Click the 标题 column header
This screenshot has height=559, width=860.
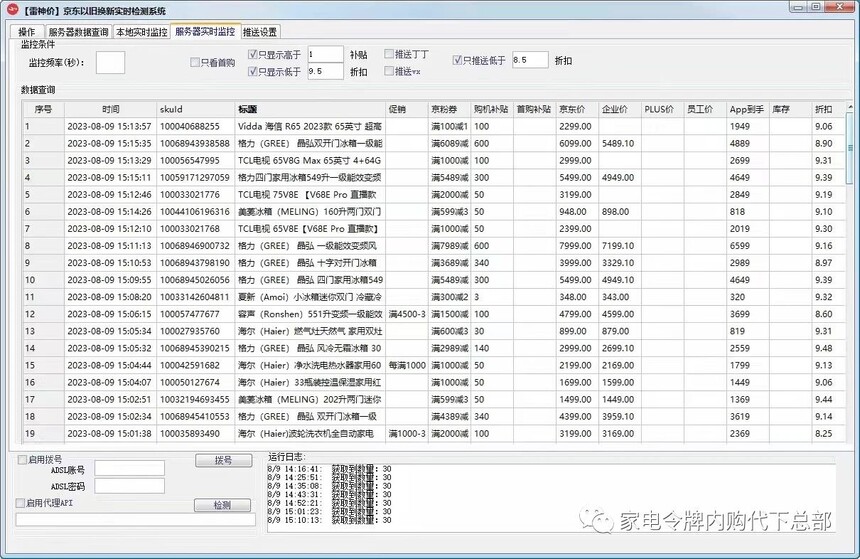310,109
